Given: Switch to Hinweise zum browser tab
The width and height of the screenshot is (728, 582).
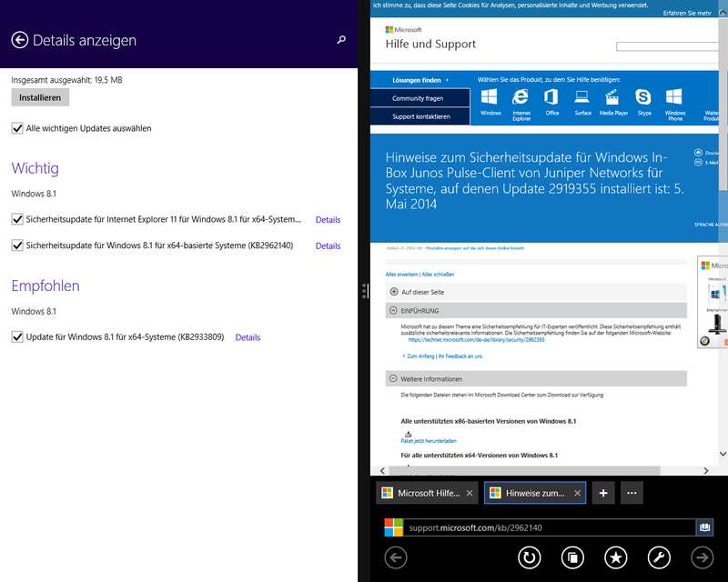Looking at the screenshot, I should tap(529, 493).
